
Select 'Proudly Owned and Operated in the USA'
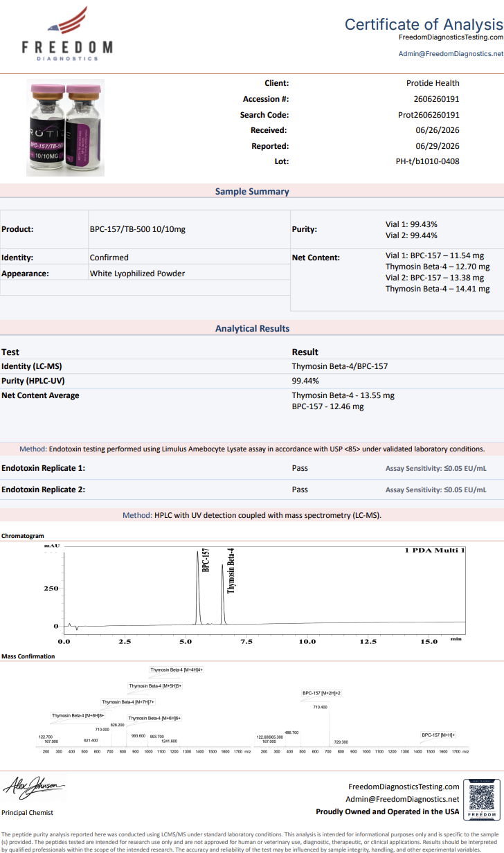coord(388,811)
